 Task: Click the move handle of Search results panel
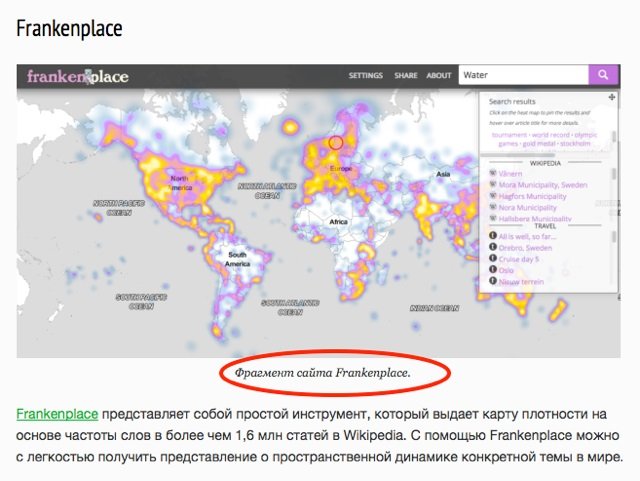tap(611, 97)
